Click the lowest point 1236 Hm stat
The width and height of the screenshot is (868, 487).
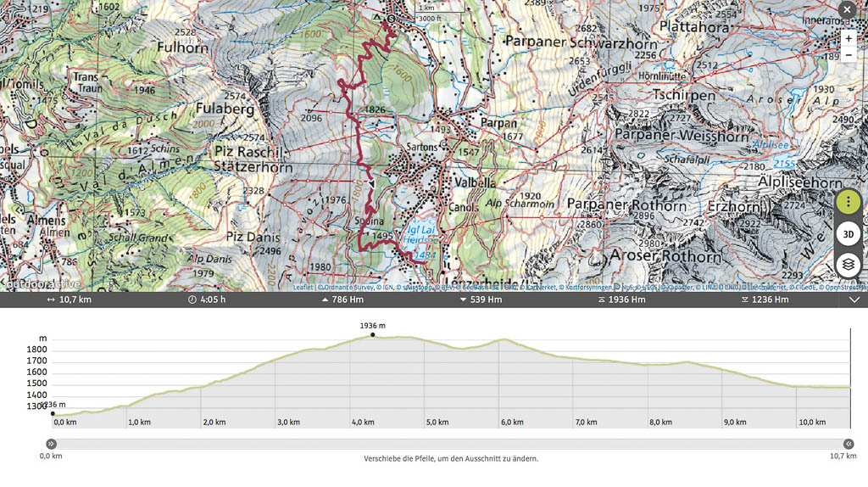click(765, 299)
